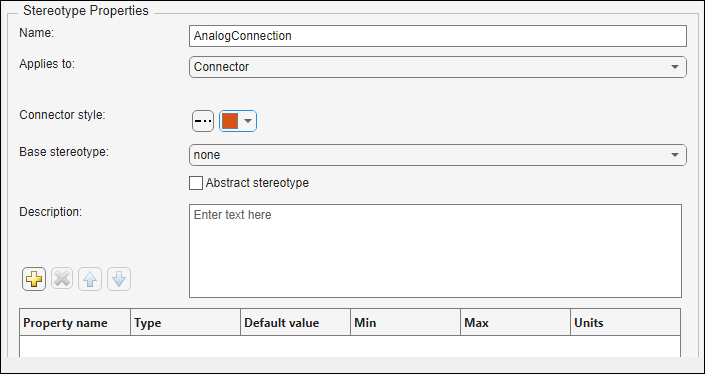Image resolution: width=705 pixels, height=374 pixels.
Task: Click the Name field containing AnalogConnection
Action: (x=437, y=36)
